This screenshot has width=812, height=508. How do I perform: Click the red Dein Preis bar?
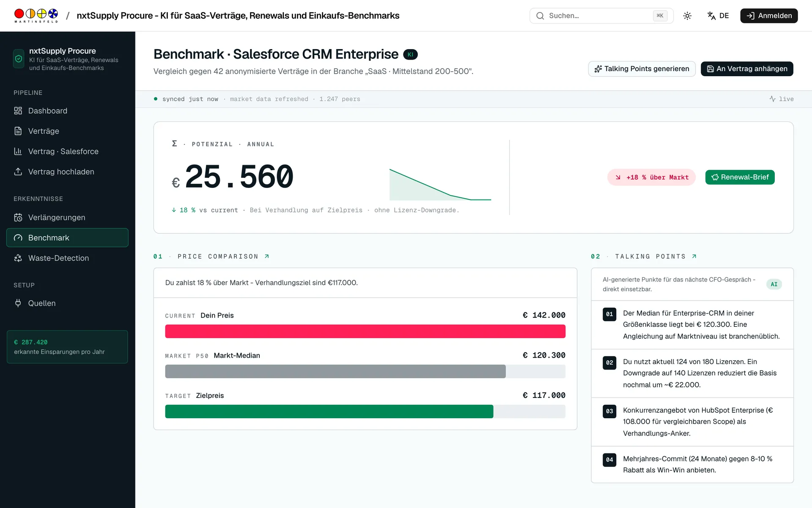click(365, 331)
